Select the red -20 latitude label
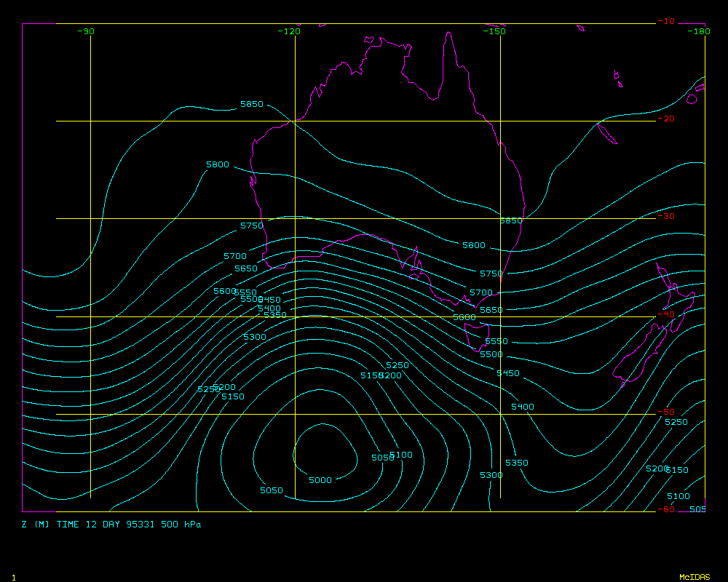The width and height of the screenshot is (728, 582). pyautogui.click(x=665, y=119)
